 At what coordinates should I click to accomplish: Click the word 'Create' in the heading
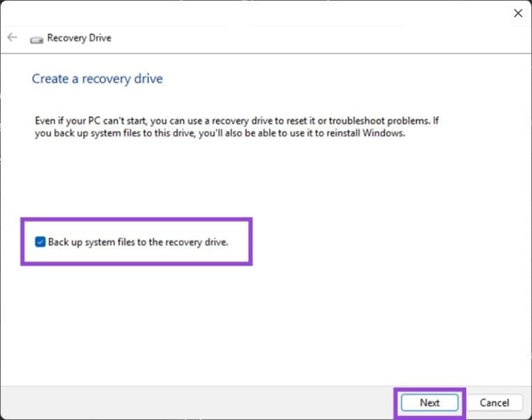click(48, 78)
